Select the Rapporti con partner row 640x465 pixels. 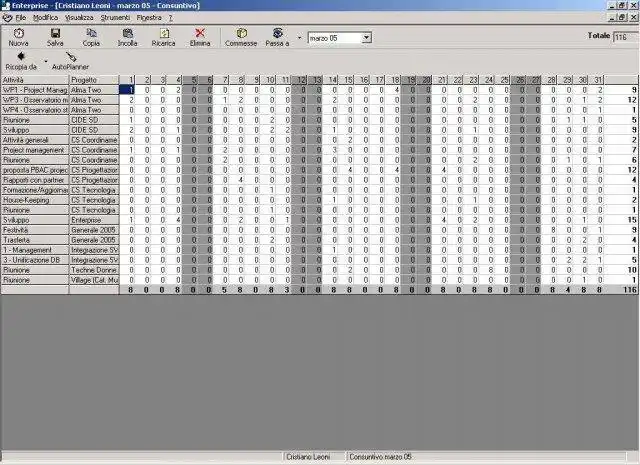[35, 180]
